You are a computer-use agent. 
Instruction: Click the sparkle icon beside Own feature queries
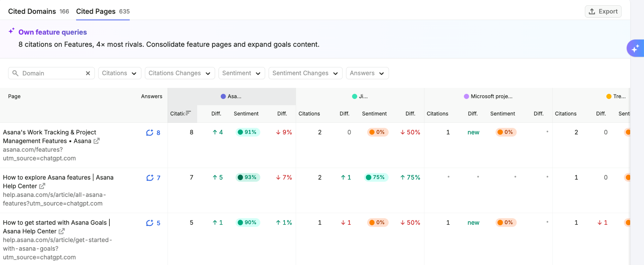12,31
